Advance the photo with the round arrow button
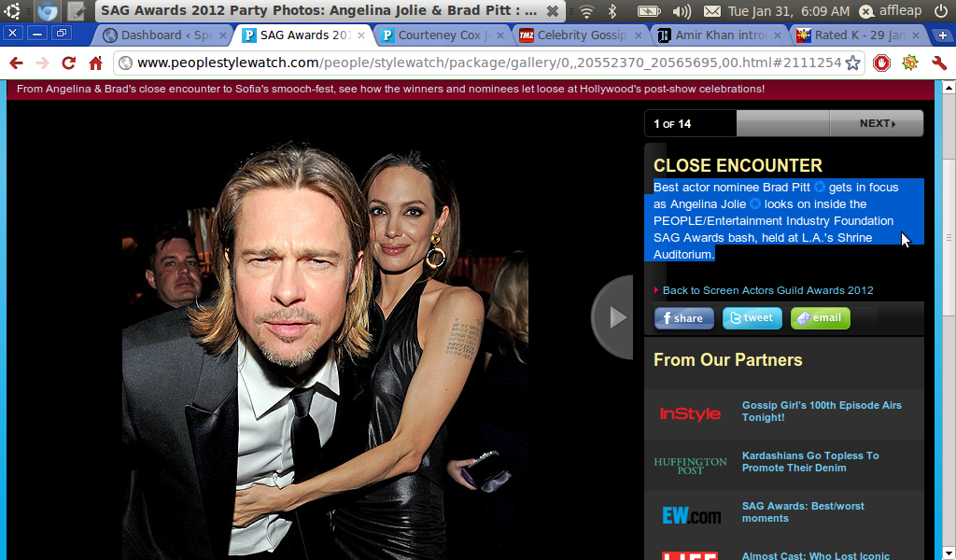This screenshot has width=956, height=560. 613,316
